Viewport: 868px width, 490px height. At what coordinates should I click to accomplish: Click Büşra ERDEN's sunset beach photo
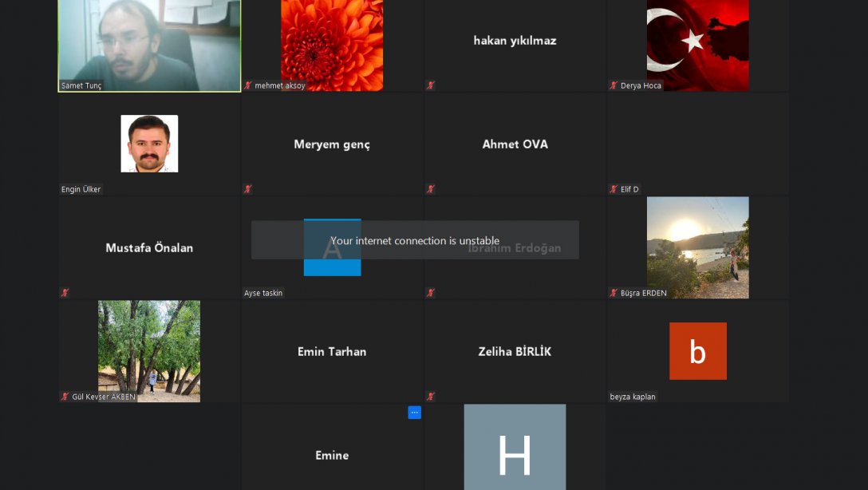(x=697, y=247)
